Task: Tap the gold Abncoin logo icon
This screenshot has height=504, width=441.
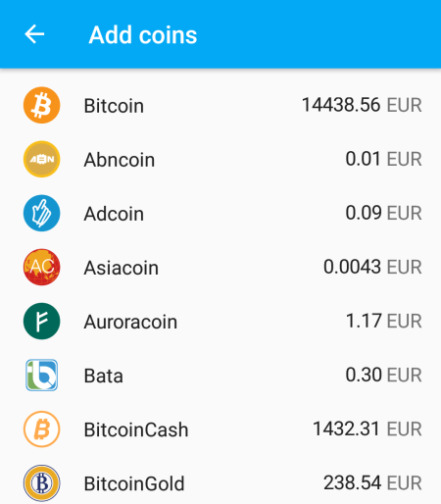Action: 41,159
